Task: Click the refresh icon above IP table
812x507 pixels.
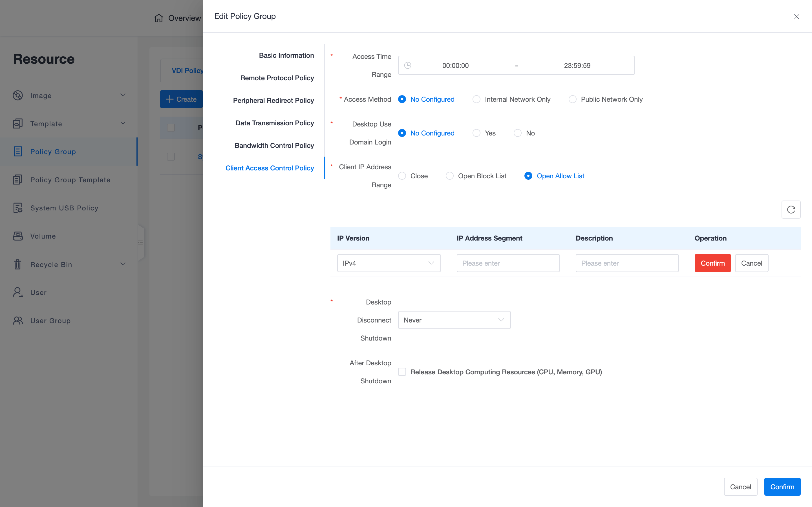Action: [x=791, y=210]
